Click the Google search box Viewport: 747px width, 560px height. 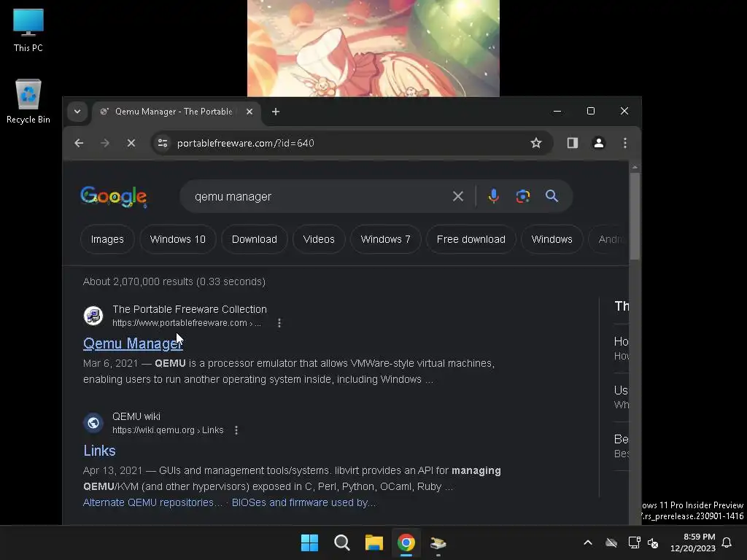(x=314, y=196)
